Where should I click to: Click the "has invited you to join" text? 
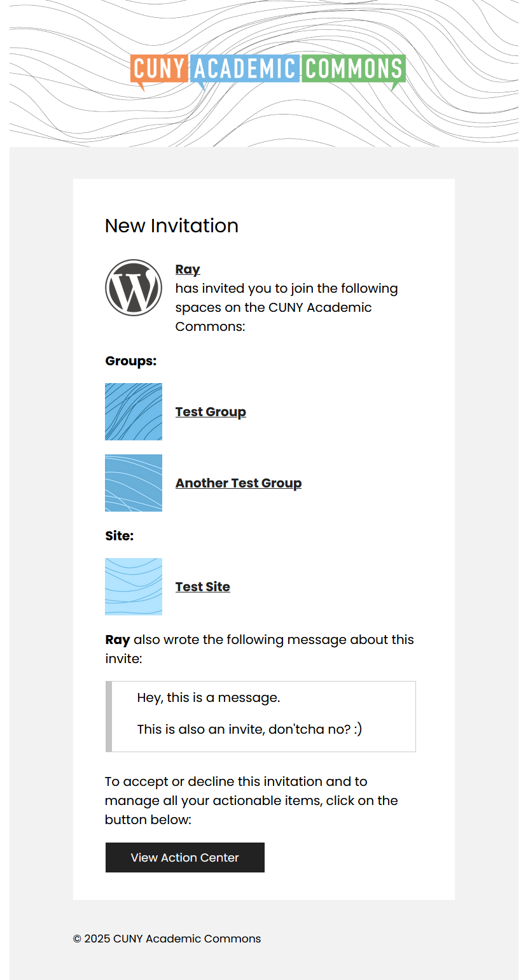pyautogui.click(x=286, y=289)
